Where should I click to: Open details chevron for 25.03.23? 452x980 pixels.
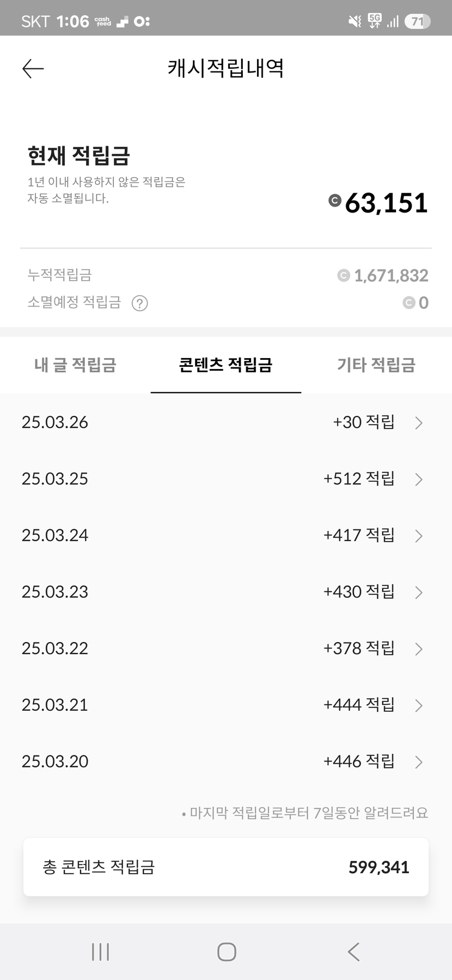(x=418, y=592)
